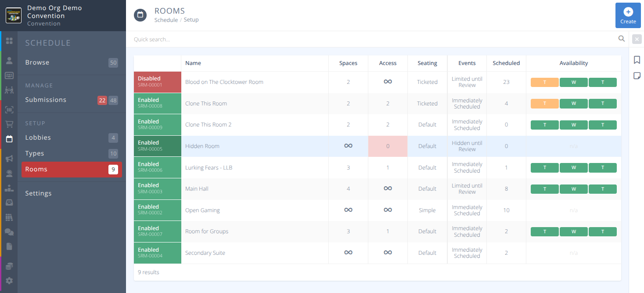Open the dashboard grid icon in sidebar

tap(9, 41)
